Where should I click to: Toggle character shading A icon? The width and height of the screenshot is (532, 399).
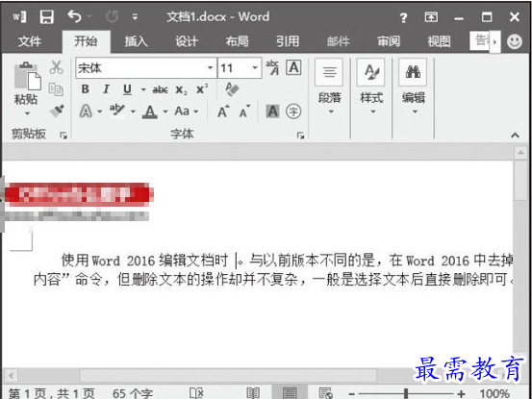pos(273,112)
